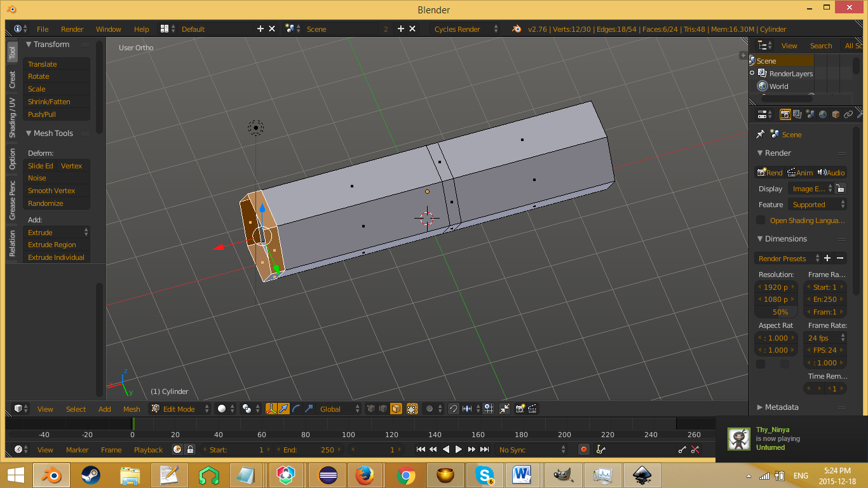The image size is (868, 488).
Task: Open the World properties globe tab
Action: [x=823, y=114]
